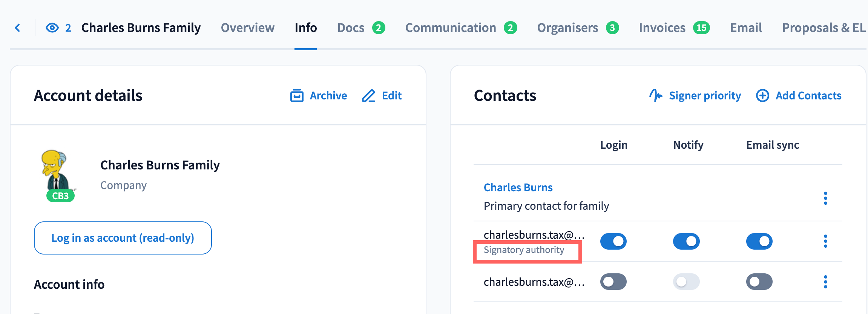This screenshot has width=868, height=314.
Task: Click the Charles Burns Family avatar
Action: [x=58, y=173]
